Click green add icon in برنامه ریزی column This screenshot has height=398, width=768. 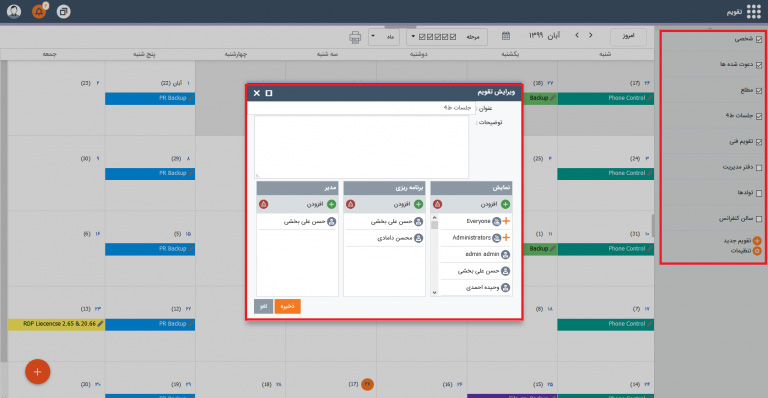(x=418, y=204)
